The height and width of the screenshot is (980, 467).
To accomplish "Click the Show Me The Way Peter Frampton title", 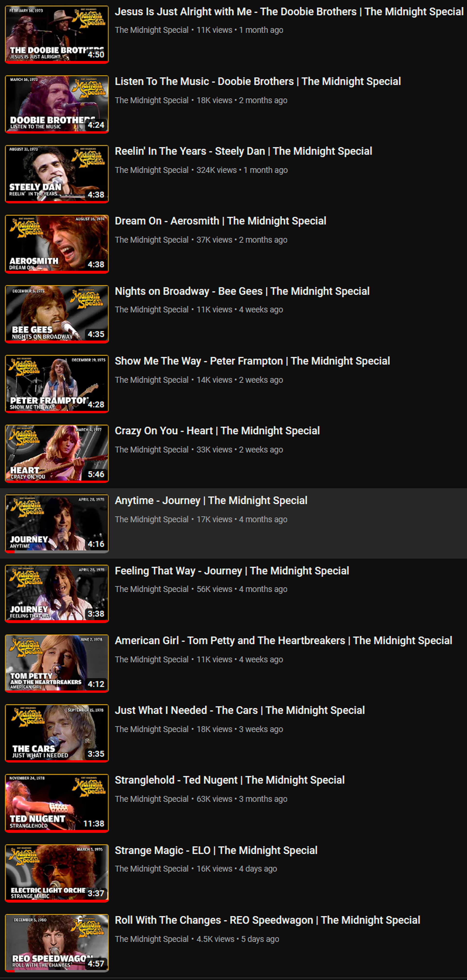I will tap(252, 361).
